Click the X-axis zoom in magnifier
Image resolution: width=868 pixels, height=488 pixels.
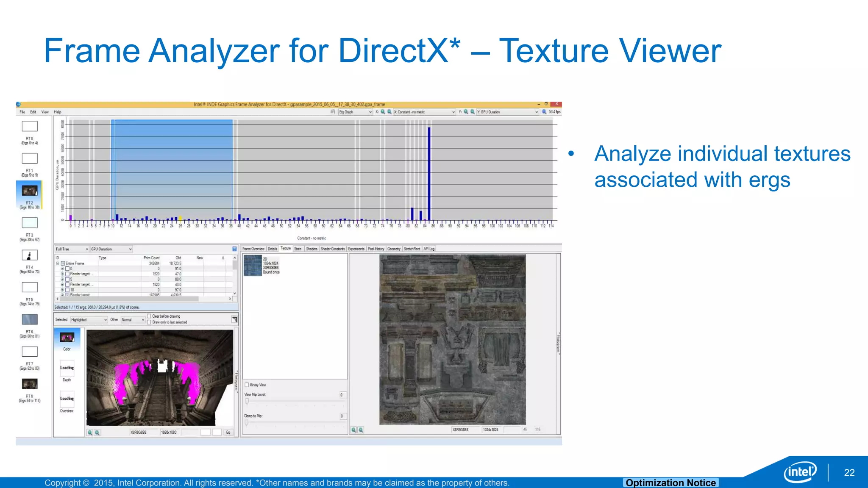click(x=383, y=112)
